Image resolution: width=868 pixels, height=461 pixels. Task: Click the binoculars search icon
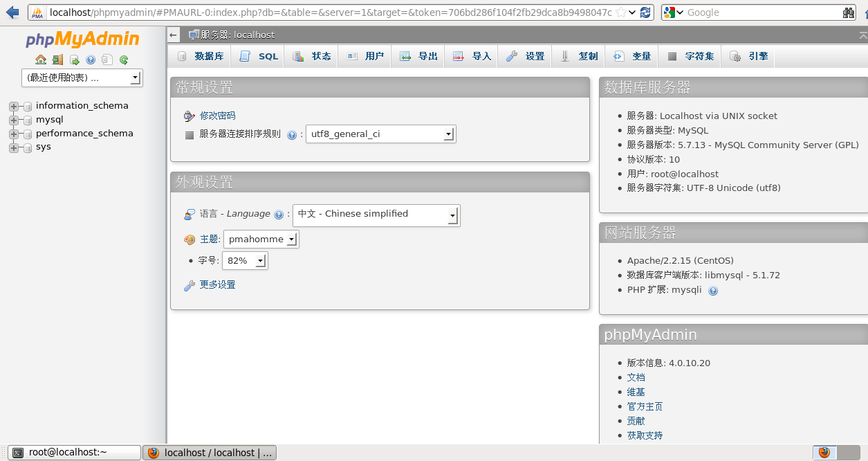[x=849, y=12]
